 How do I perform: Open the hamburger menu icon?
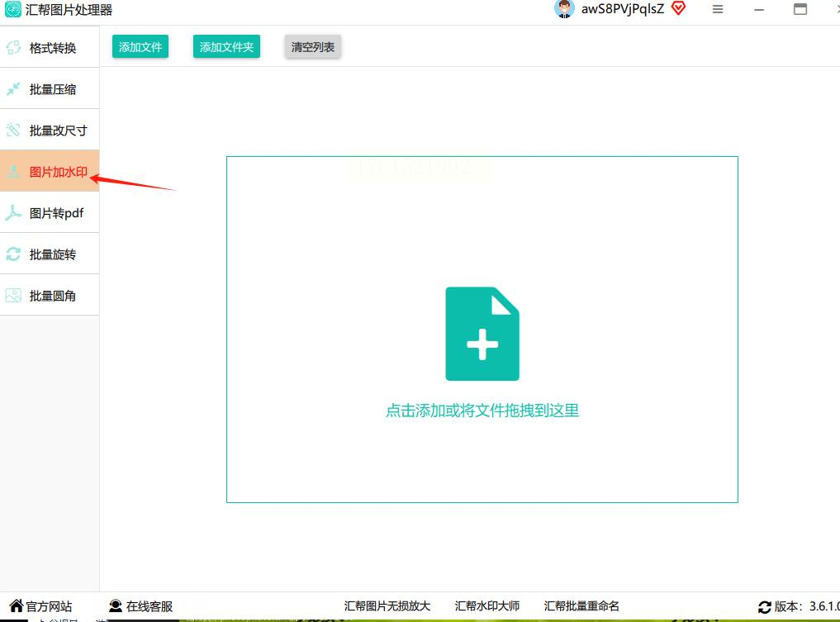tap(718, 9)
